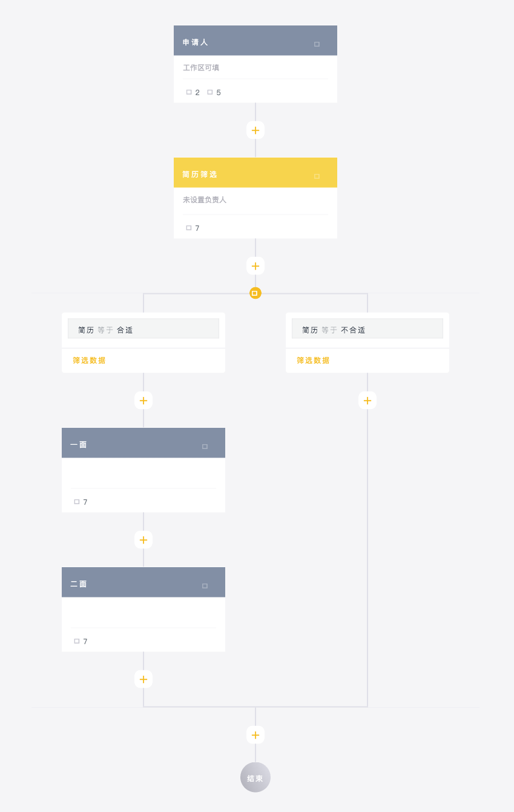The height and width of the screenshot is (812, 514).
Task: Add node below 申请人 with plus button
Action: point(255,130)
